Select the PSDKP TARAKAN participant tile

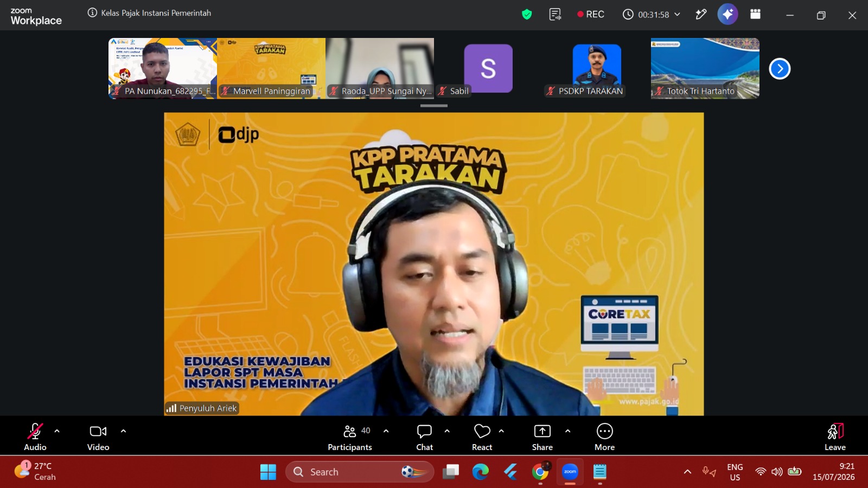597,68
